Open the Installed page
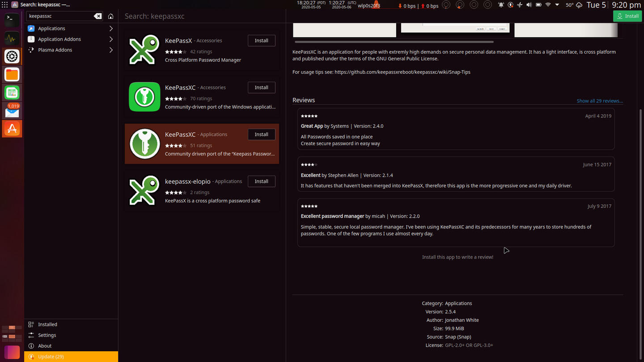This screenshot has width=644, height=362. (x=71, y=324)
